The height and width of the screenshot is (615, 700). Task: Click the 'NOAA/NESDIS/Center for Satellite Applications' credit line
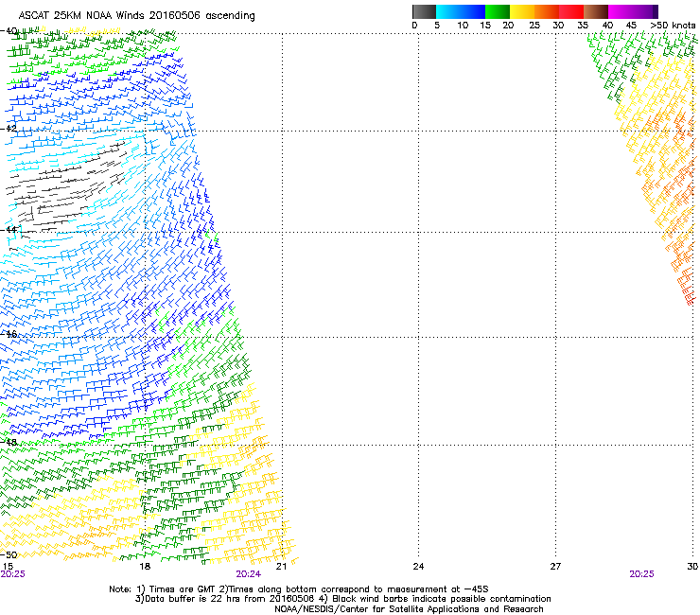point(409,609)
